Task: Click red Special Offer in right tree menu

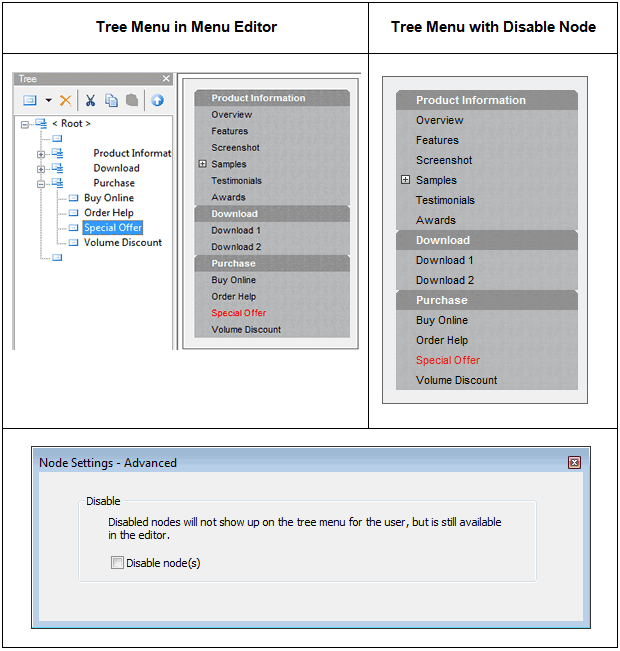Action: point(448,360)
